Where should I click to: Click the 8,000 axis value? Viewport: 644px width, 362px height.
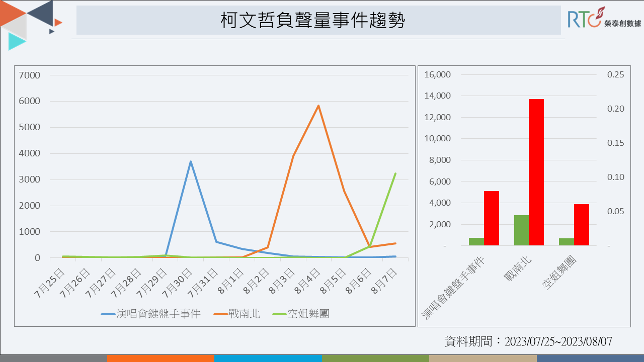pyautogui.click(x=440, y=160)
